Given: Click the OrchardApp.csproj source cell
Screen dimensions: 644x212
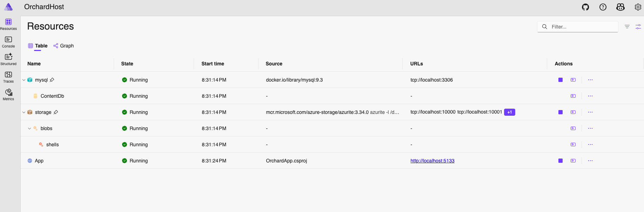Looking at the screenshot, I should point(286,161).
